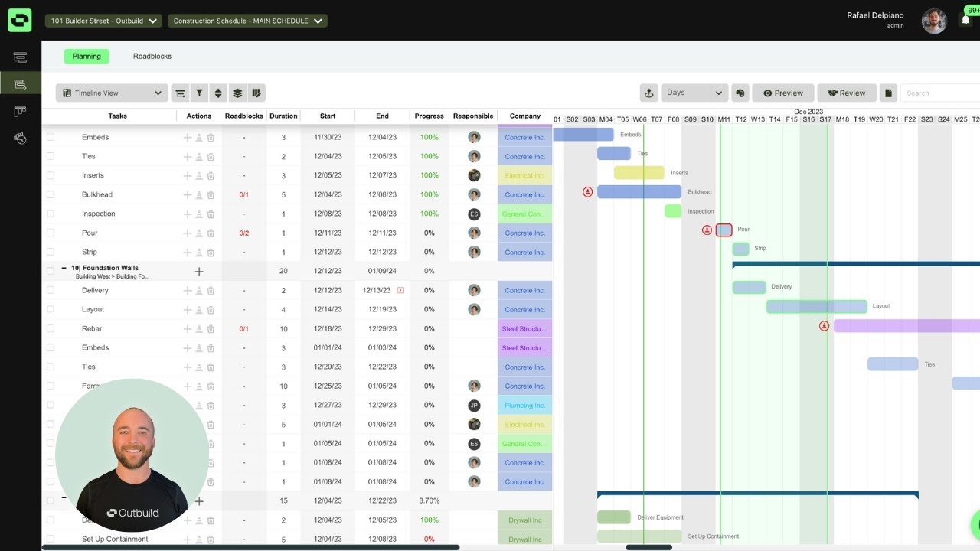Tick the Inspection task checkbox

point(51,214)
